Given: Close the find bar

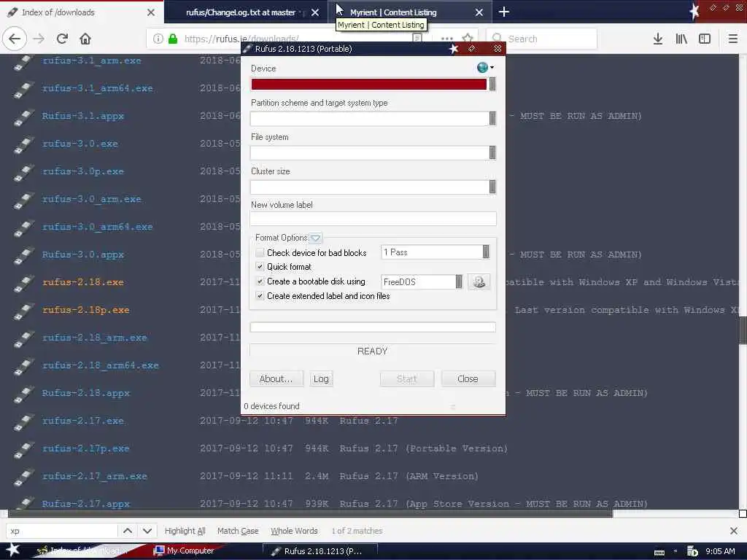Looking at the screenshot, I should [734, 531].
